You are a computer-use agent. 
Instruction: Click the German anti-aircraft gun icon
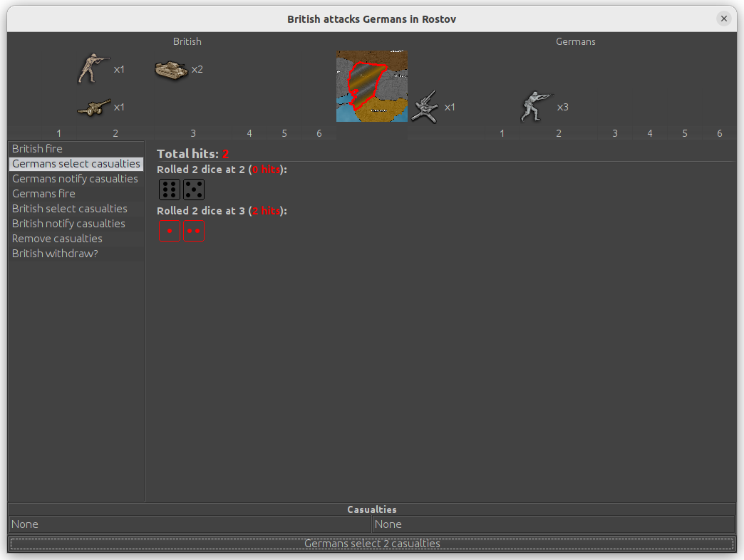point(425,107)
